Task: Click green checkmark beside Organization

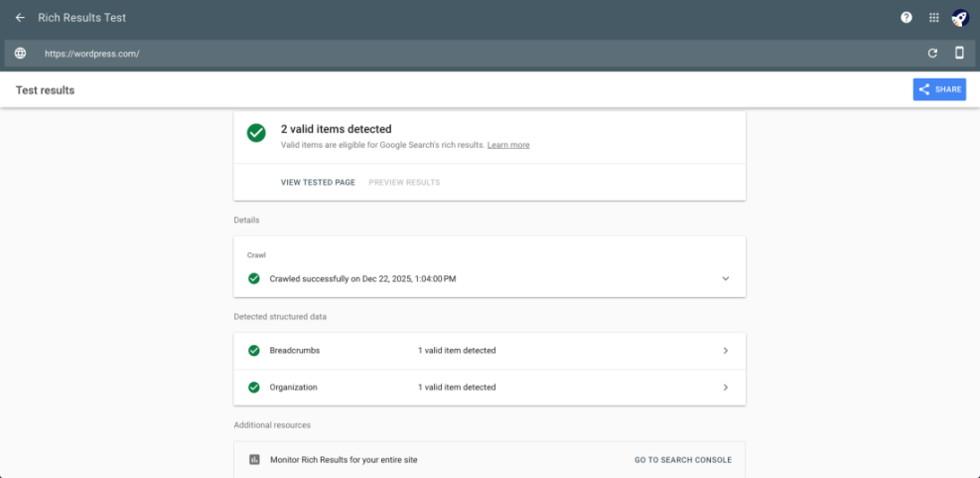Action: pos(254,388)
